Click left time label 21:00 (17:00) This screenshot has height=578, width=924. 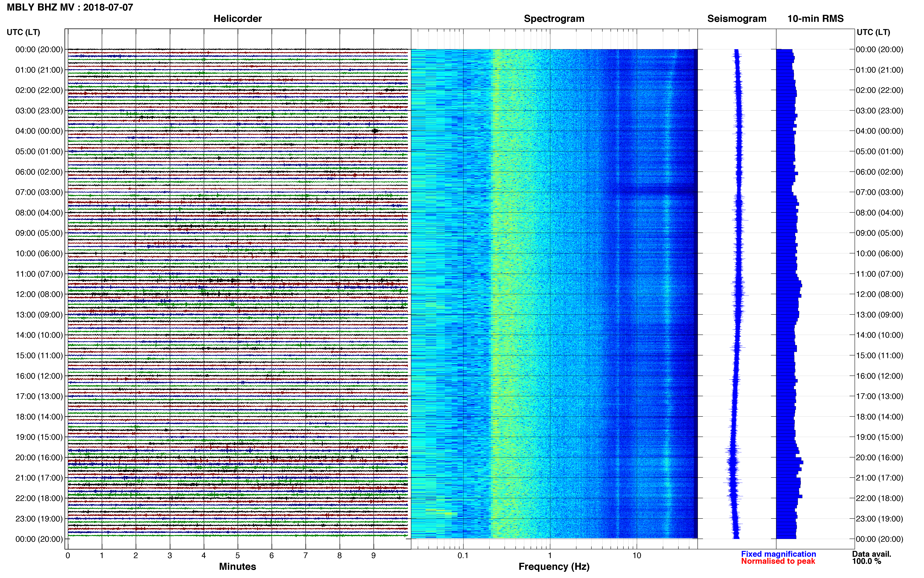pos(39,478)
